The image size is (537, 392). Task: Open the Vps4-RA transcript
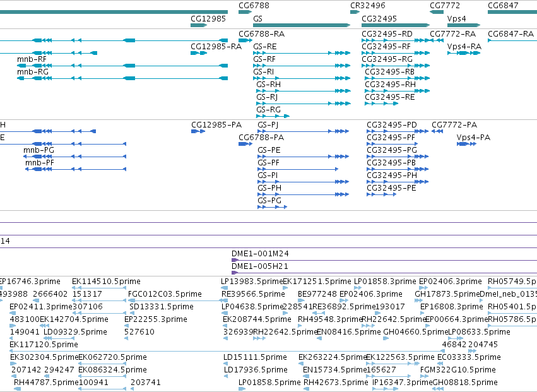(464, 53)
